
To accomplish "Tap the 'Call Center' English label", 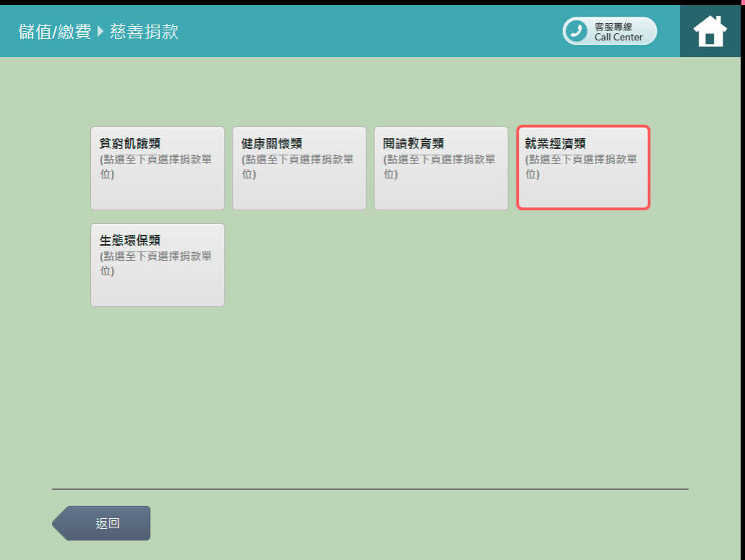I will (619, 38).
